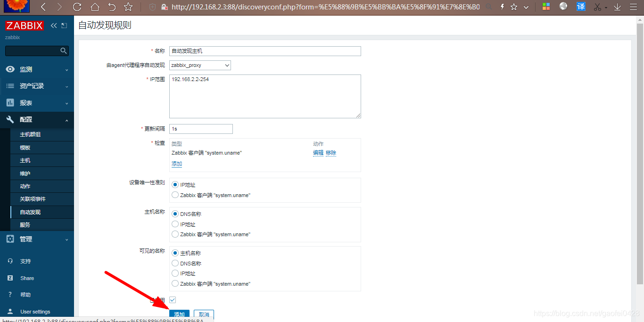Open 帮助 help link
The image size is (644, 322).
click(x=25, y=295)
